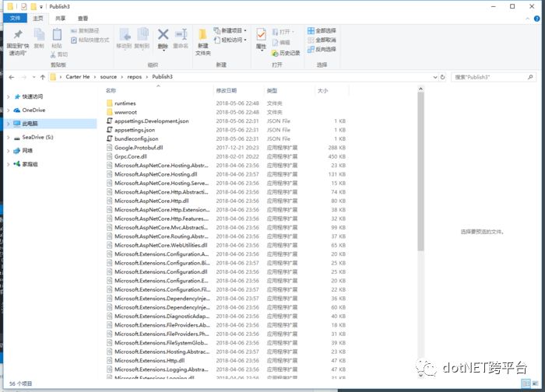
Task: Sort by the Type column header
Action: pyautogui.click(x=289, y=91)
